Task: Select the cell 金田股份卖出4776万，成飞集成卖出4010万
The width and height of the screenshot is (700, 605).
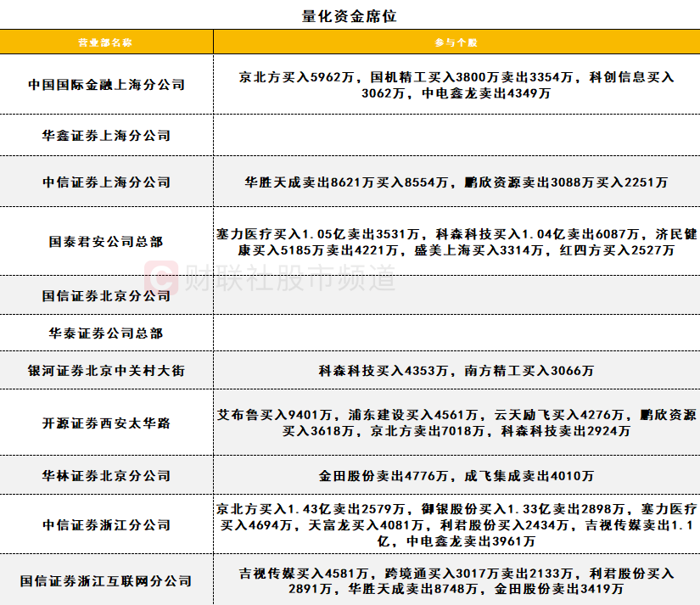Action: (456, 476)
